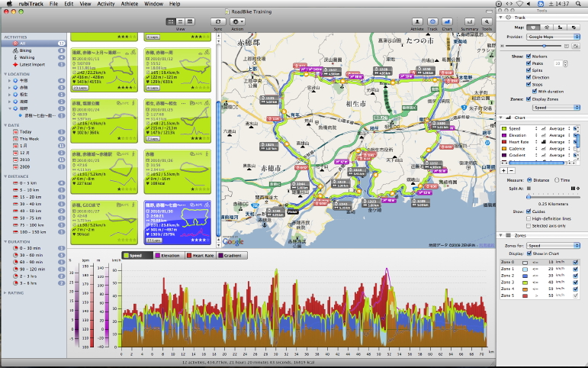Switch to list view of activities
The width and height of the screenshot is (588, 368).
pyautogui.click(x=181, y=22)
